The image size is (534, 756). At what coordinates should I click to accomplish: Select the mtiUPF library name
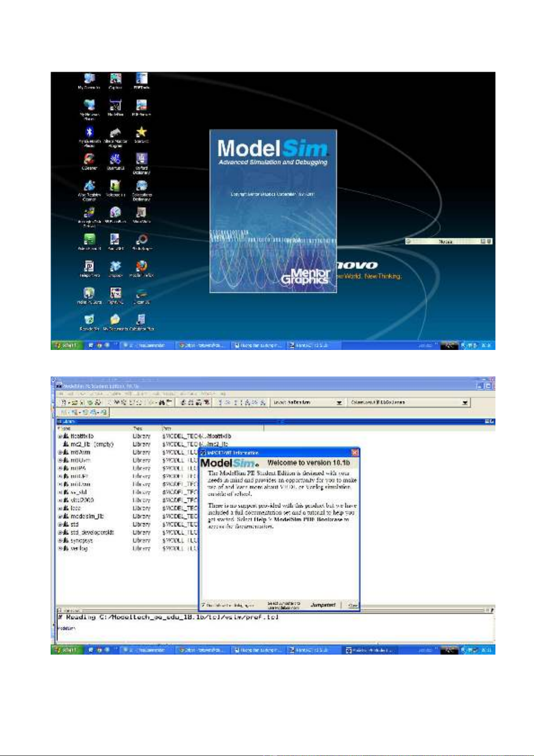(79, 476)
